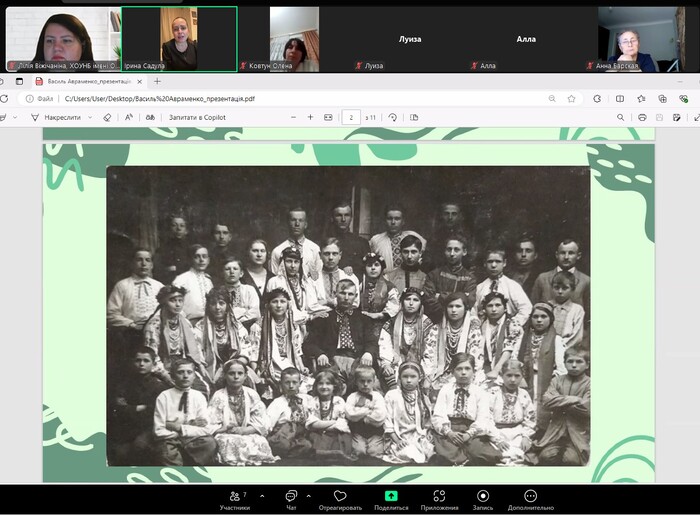Open the collections icon in browser
The image size is (700, 515).
point(662,99)
